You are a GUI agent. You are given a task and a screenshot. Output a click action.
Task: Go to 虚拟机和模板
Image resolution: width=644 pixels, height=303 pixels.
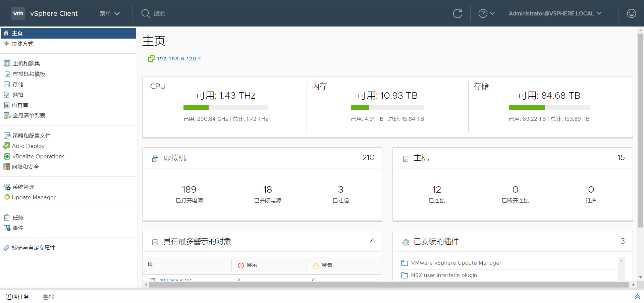click(x=29, y=74)
